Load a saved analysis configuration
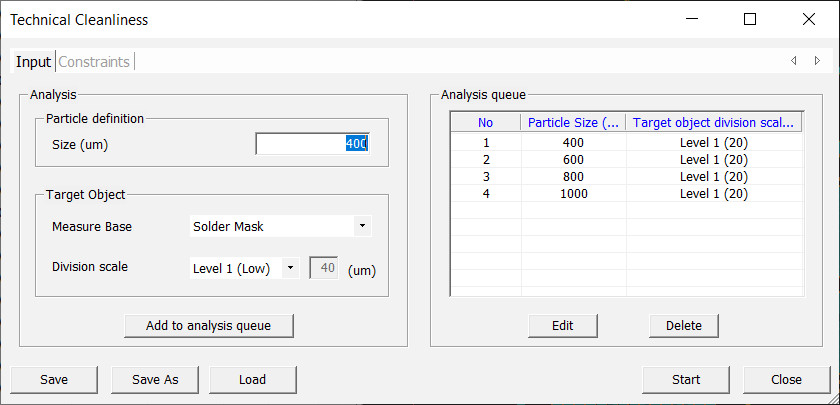 coord(253,380)
